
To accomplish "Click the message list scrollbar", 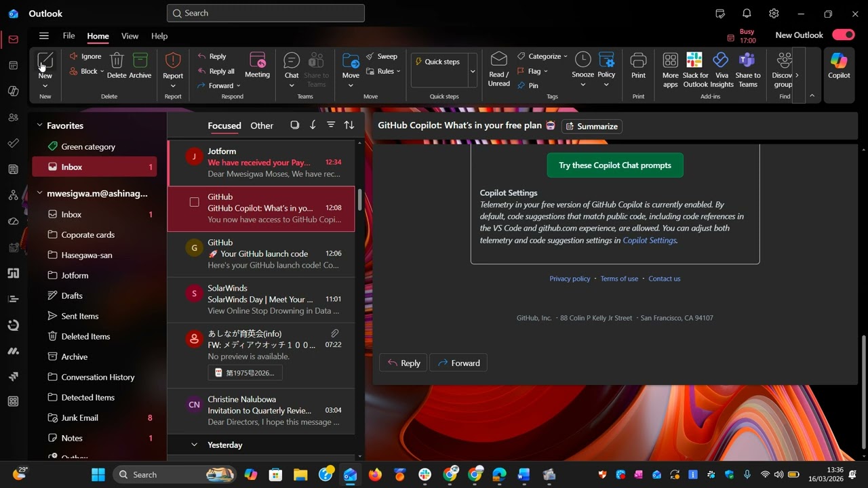I will [x=359, y=201].
